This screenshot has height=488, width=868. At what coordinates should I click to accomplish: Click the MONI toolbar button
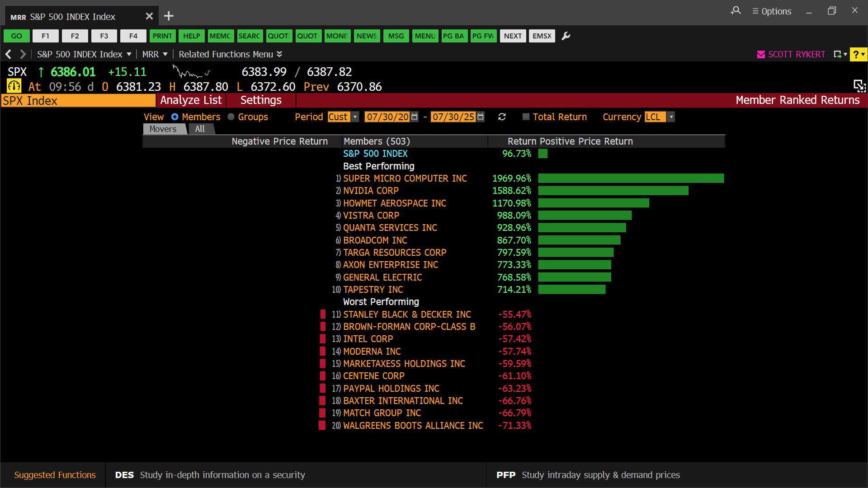[x=337, y=36]
